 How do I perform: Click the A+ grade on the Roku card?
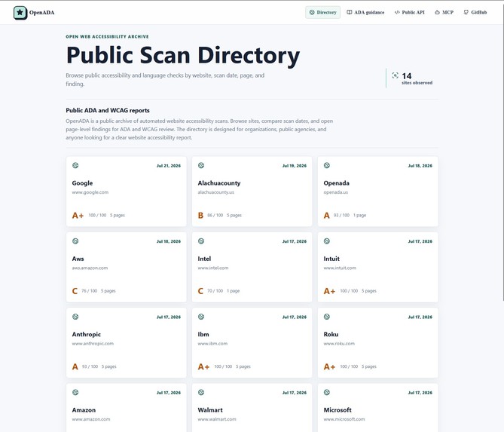329,366
